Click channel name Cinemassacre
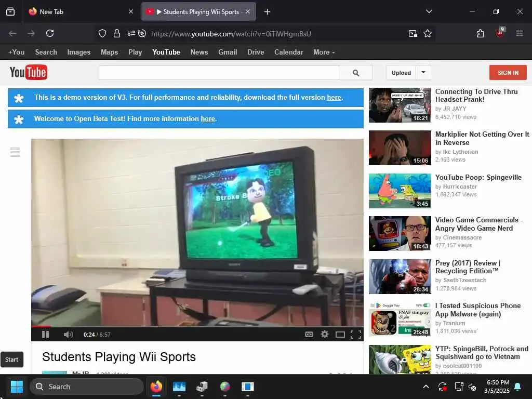This screenshot has width=532, height=399. [462, 237]
